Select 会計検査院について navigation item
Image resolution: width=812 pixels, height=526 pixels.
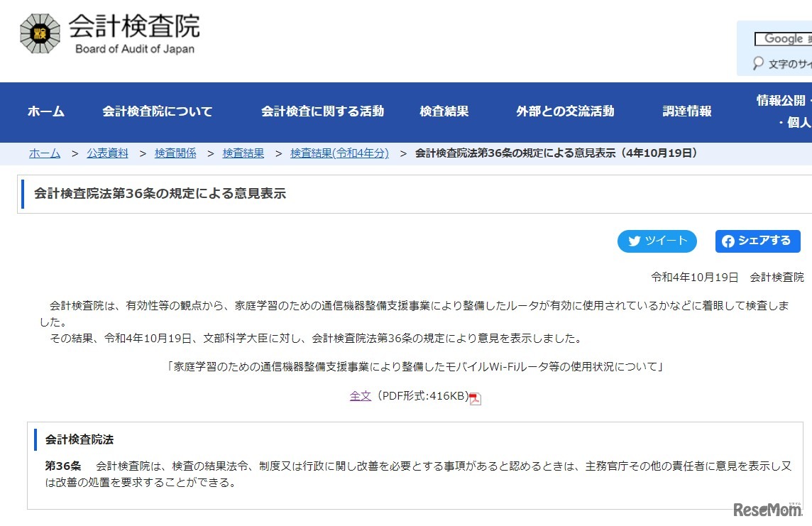(157, 111)
